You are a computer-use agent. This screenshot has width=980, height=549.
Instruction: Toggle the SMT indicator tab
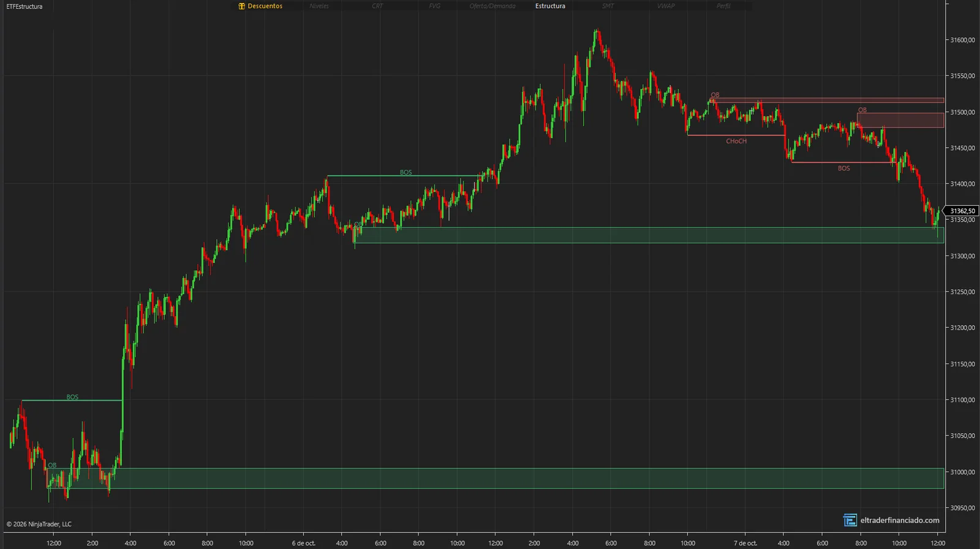click(608, 6)
